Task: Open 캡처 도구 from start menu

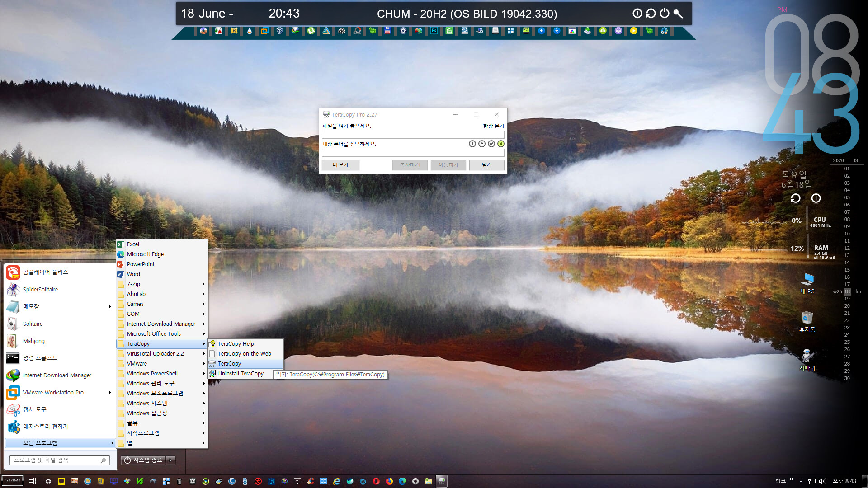Action: 59,409
